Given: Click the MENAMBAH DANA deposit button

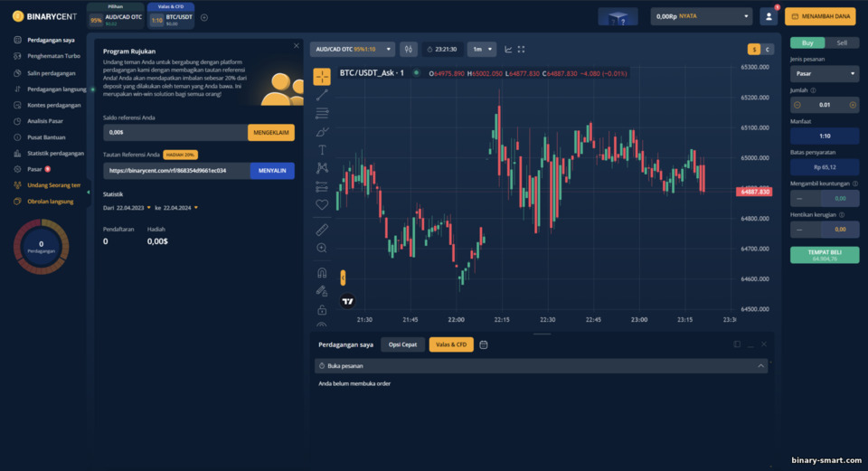Looking at the screenshot, I should 820,16.
